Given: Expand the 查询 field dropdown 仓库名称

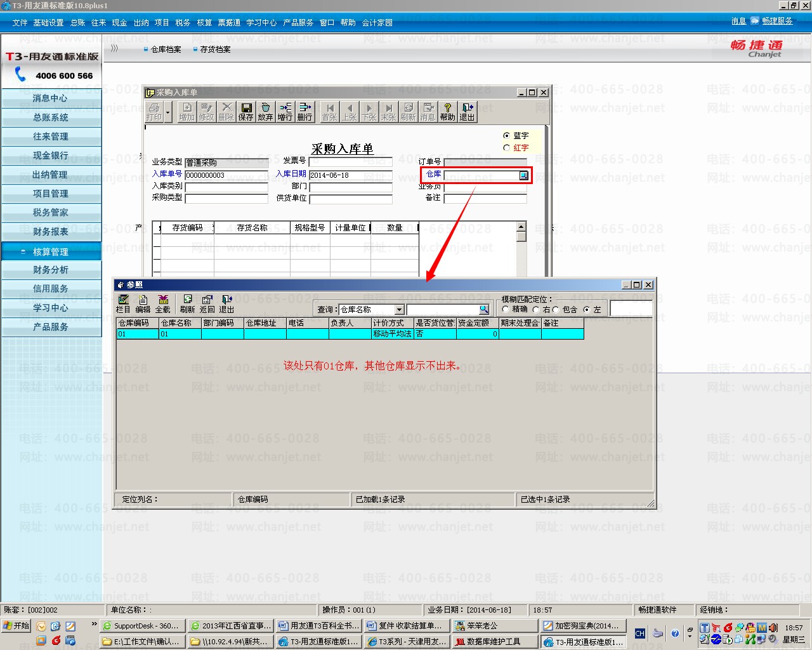Looking at the screenshot, I should tap(399, 310).
